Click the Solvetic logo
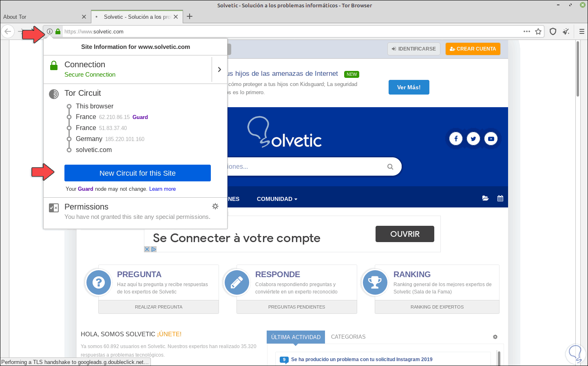This screenshot has height=366, width=588. (285, 132)
